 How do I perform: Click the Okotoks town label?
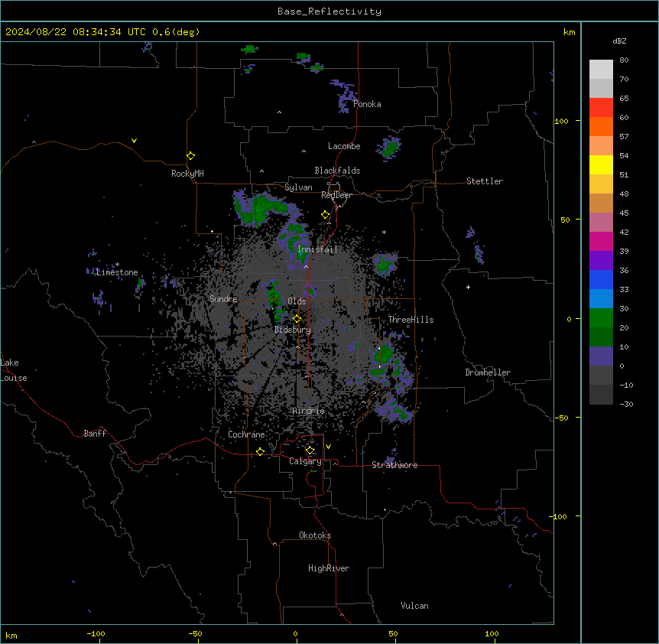[x=315, y=535]
